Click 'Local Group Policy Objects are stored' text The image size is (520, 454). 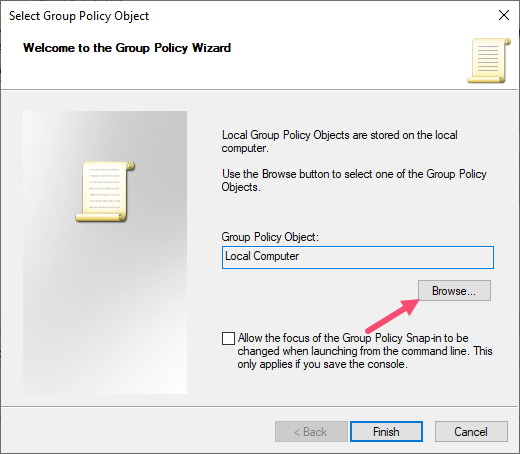click(x=340, y=142)
